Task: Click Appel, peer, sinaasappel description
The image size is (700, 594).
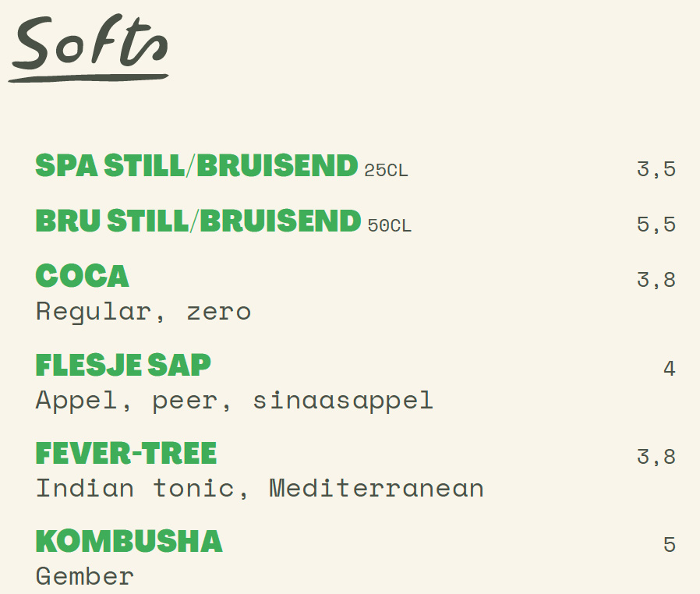Action: (235, 401)
